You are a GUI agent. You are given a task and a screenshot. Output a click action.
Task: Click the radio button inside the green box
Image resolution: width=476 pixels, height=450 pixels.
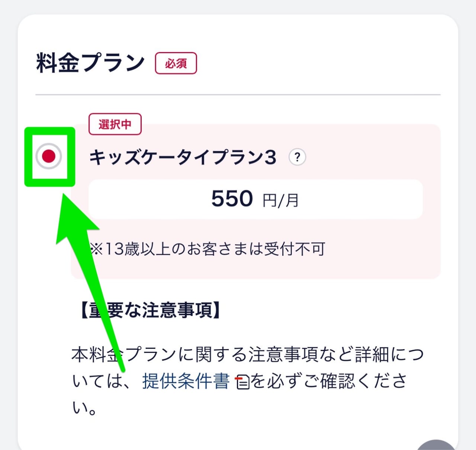(49, 157)
